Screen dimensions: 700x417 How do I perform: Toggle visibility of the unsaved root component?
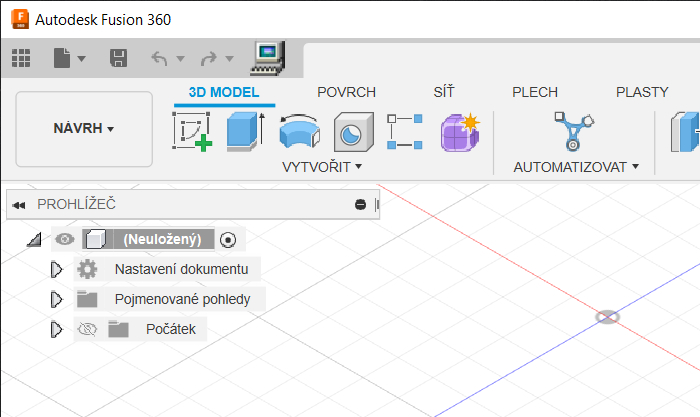click(x=65, y=239)
